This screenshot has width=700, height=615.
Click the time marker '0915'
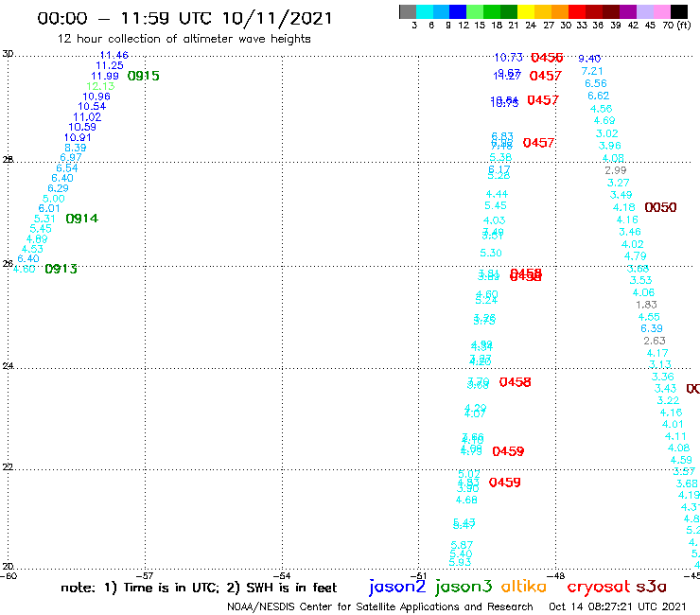point(143,76)
